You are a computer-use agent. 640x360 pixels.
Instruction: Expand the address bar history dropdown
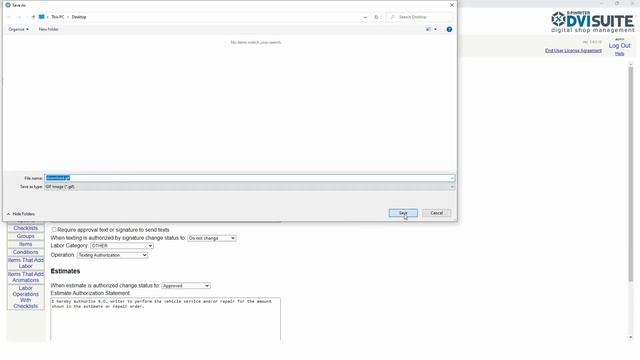point(365,17)
